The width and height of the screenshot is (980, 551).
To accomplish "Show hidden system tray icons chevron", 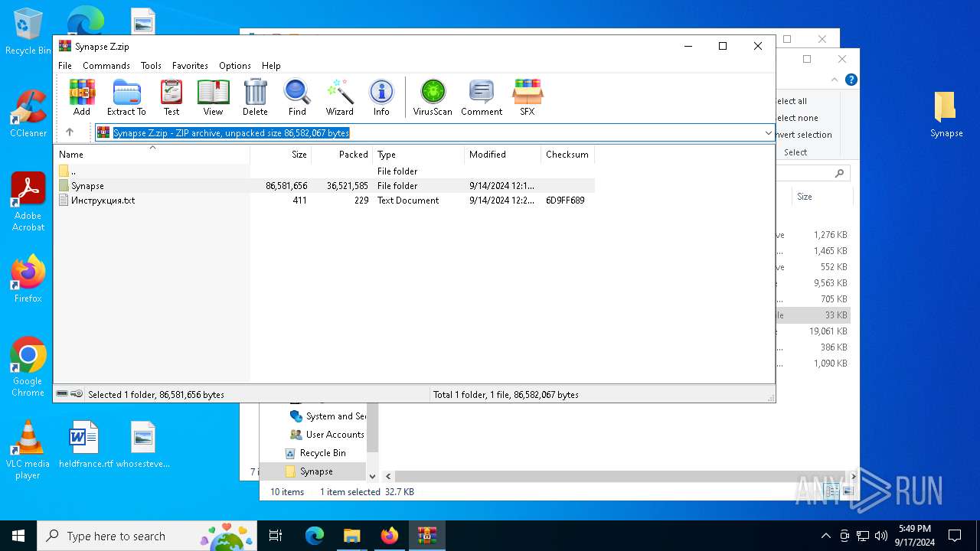I will [825, 536].
